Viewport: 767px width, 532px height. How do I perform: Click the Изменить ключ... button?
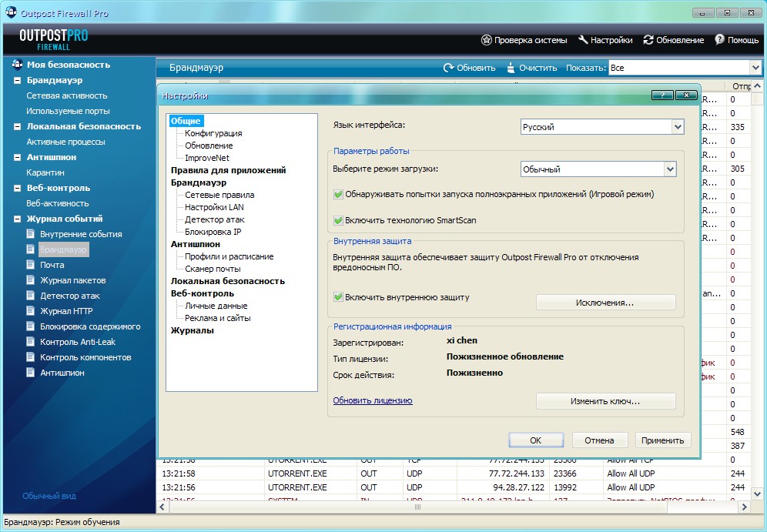605,401
